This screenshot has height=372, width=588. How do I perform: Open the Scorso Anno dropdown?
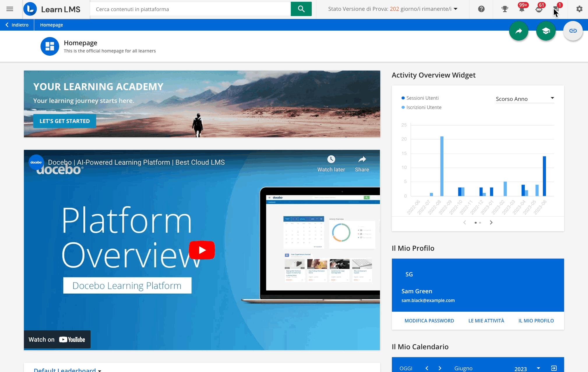coord(524,99)
